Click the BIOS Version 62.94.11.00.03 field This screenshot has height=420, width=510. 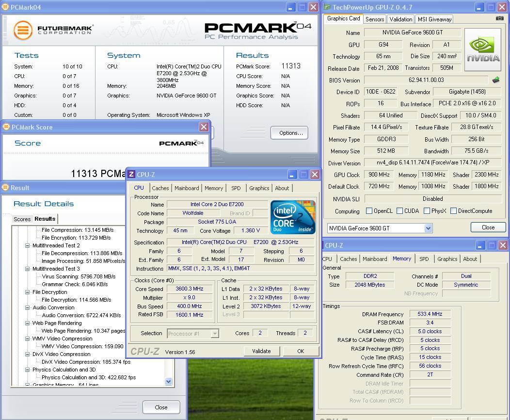click(426, 80)
